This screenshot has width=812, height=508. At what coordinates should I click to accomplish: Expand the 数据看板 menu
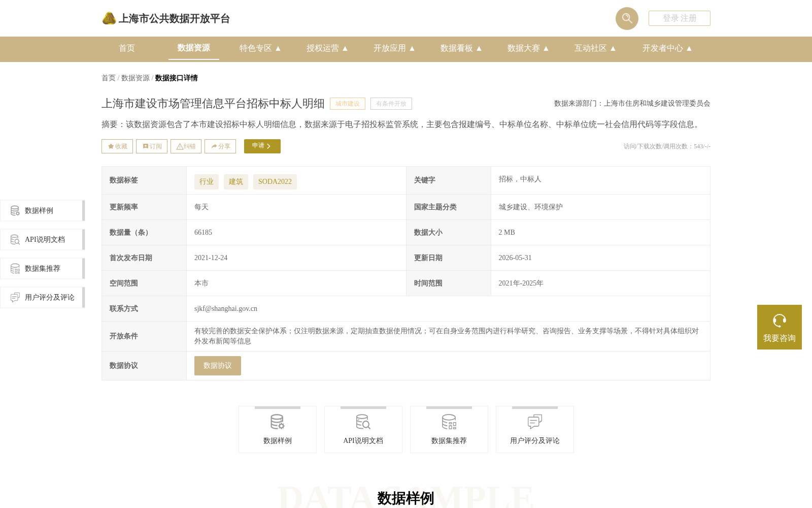[x=461, y=48]
